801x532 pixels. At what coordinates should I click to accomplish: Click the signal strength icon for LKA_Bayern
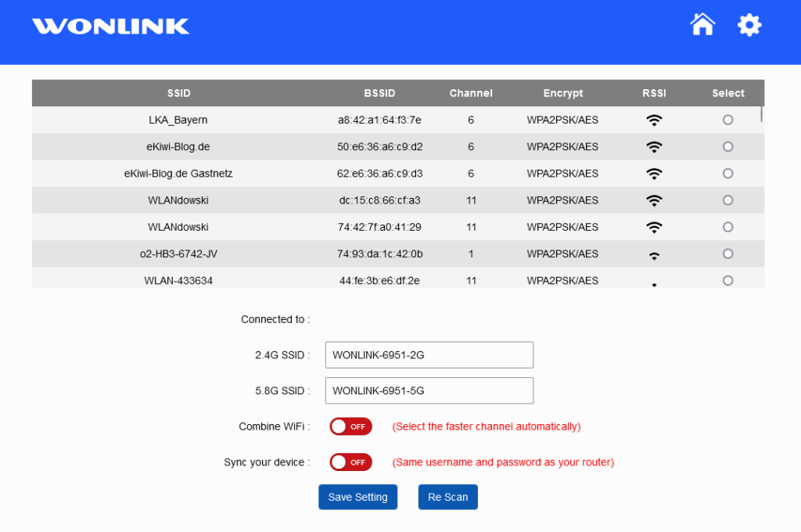pos(654,119)
